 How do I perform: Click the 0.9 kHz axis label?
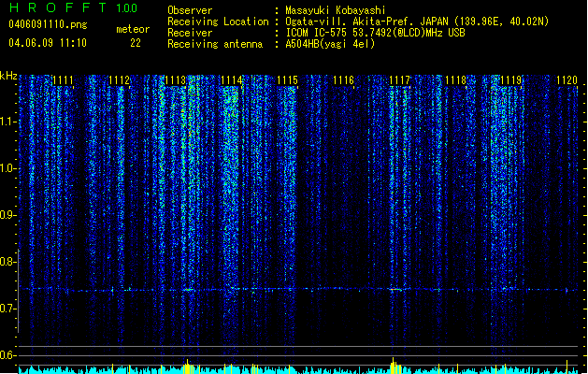pos(7,215)
